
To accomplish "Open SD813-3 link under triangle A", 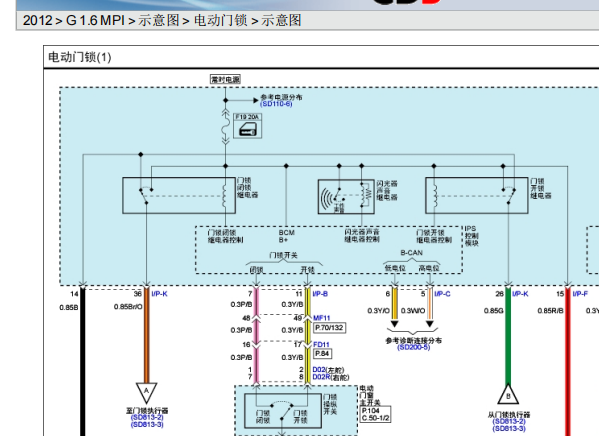I will (147, 424).
